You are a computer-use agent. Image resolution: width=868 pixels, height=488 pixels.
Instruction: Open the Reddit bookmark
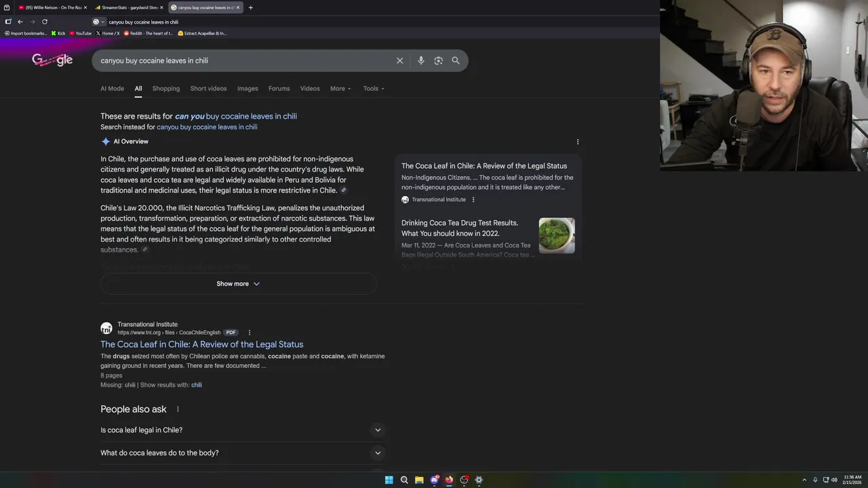click(149, 33)
